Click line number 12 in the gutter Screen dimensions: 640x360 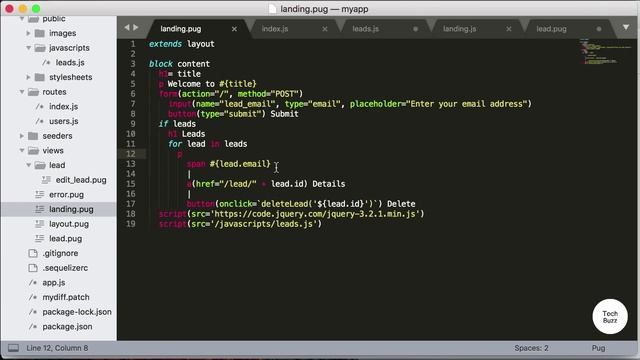coord(131,154)
